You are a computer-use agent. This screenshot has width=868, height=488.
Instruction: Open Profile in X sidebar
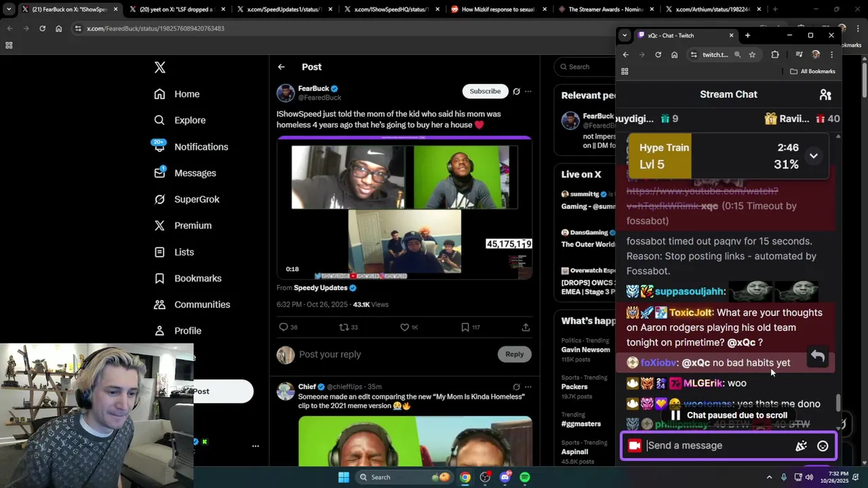pyautogui.click(x=178, y=331)
